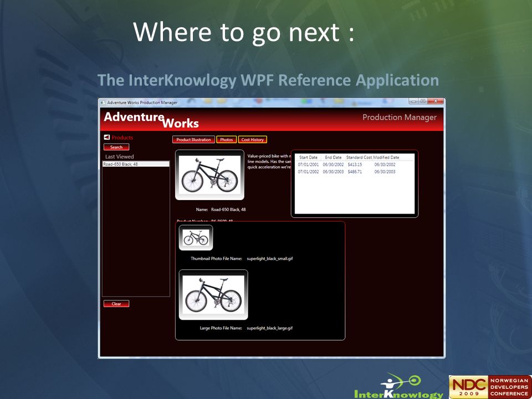Click the product illustration bike image
This screenshot has width=532, height=399.
pos(209,175)
